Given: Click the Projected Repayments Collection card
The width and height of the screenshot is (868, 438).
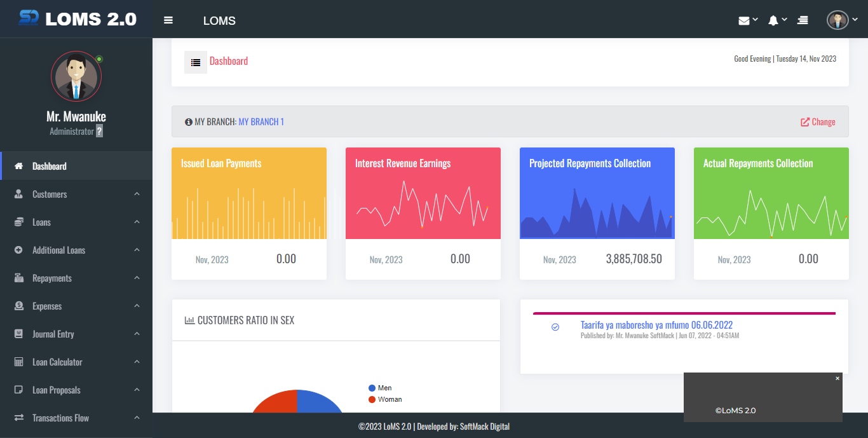Looking at the screenshot, I should click(597, 213).
